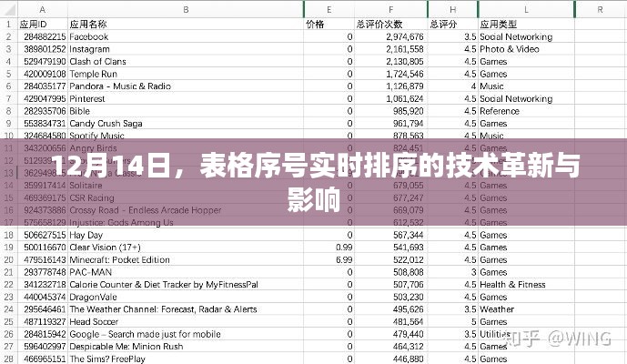The width and height of the screenshot is (627, 364).
Task: Click Social Networking cell in Facebook row
Action: pos(526,36)
